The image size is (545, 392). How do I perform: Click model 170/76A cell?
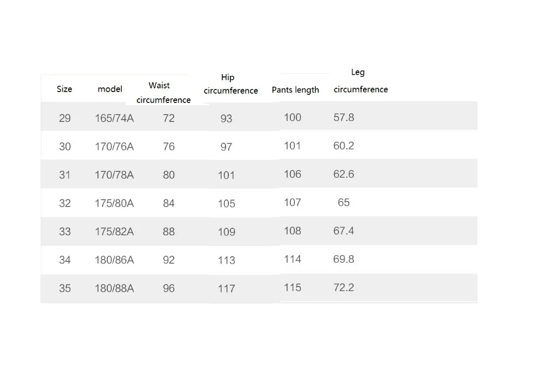pyautogui.click(x=114, y=147)
